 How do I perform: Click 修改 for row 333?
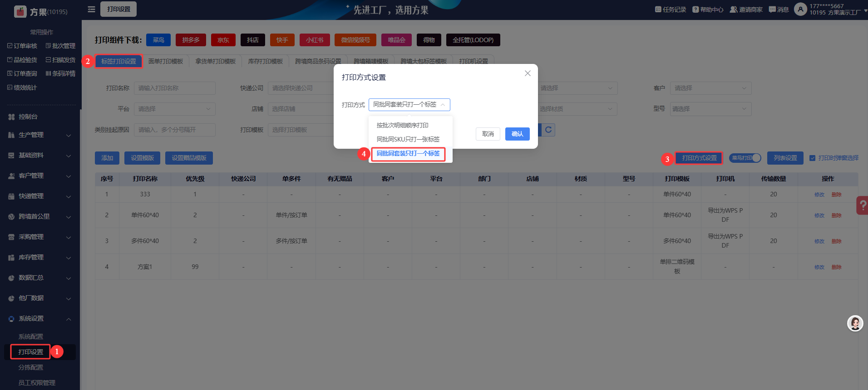tap(819, 195)
